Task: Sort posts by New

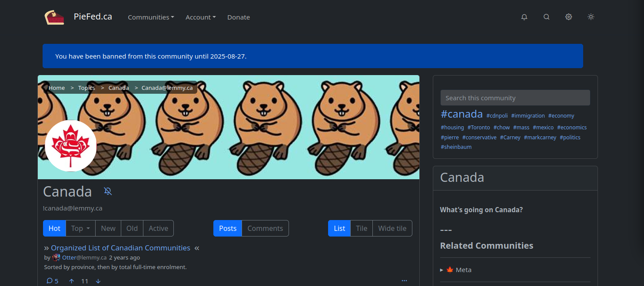Action: point(108,228)
